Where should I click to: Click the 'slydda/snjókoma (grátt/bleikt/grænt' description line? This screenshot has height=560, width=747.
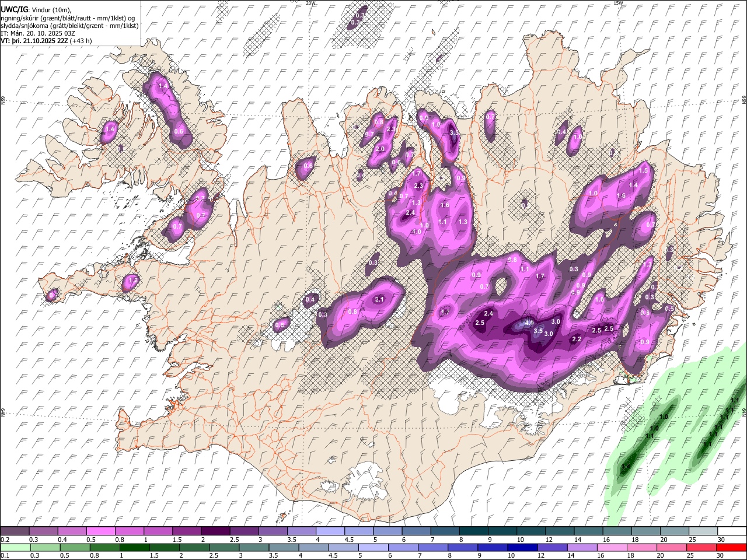pos(69,26)
